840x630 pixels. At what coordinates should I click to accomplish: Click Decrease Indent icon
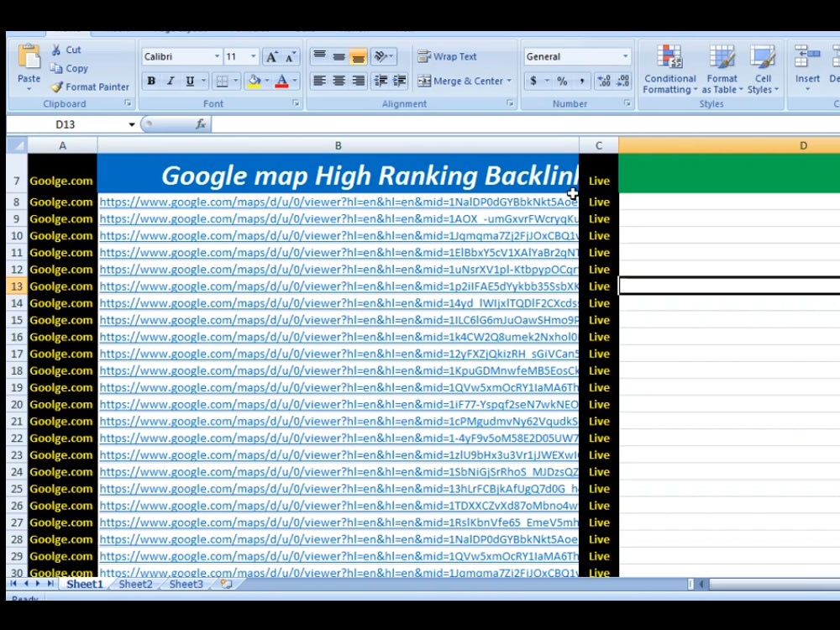point(381,81)
